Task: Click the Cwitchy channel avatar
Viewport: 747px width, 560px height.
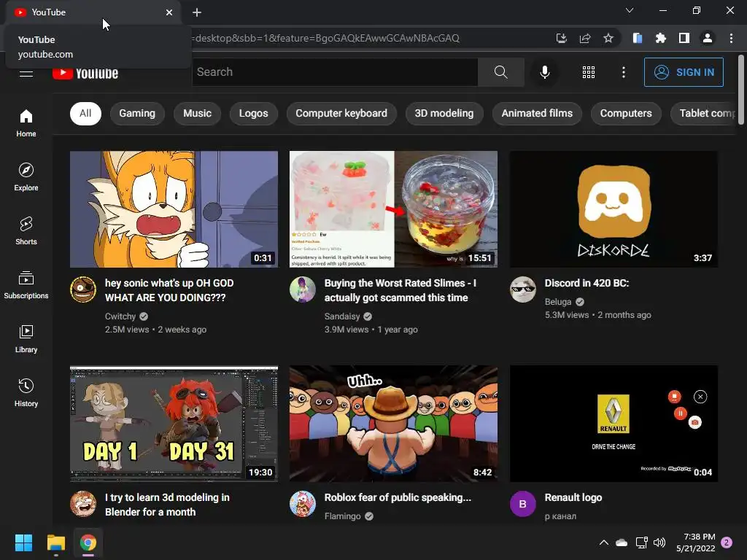Action: tap(83, 289)
